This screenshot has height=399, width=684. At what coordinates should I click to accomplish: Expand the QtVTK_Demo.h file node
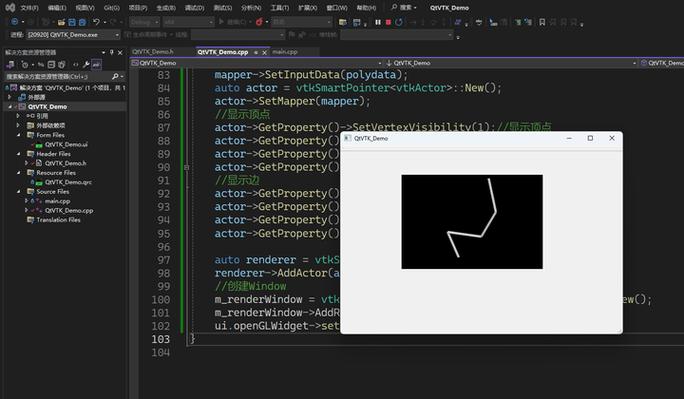pos(27,163)
